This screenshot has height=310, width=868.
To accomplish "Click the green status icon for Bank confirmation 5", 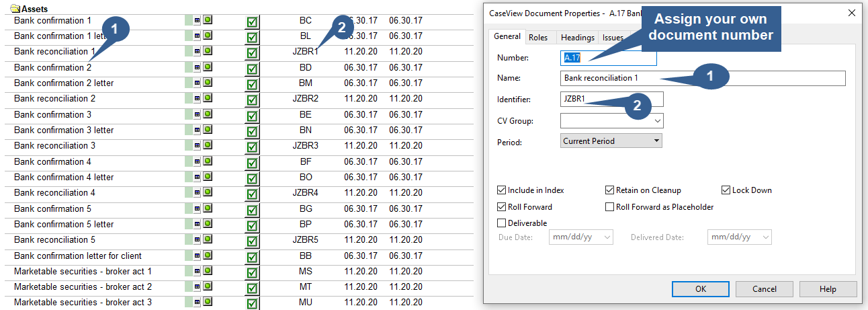I will 208,208.
